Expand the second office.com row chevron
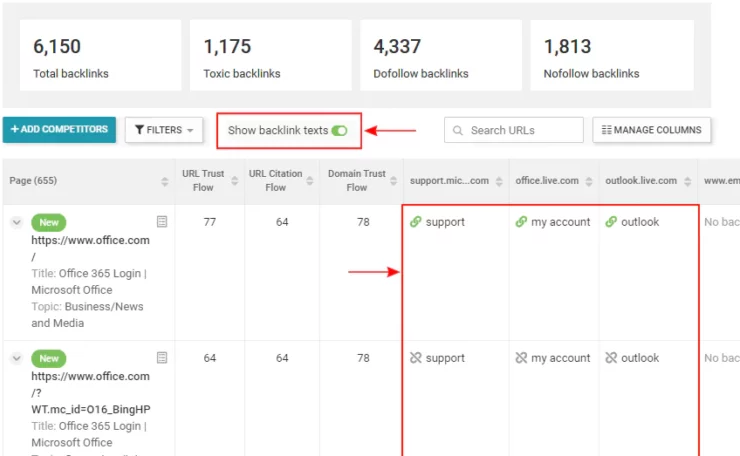 17,358
